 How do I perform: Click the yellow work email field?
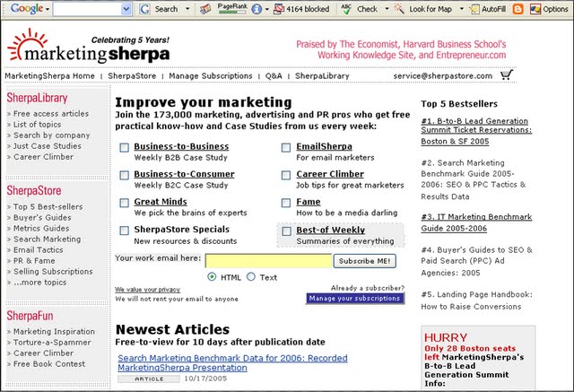click(x=269, y=261)
